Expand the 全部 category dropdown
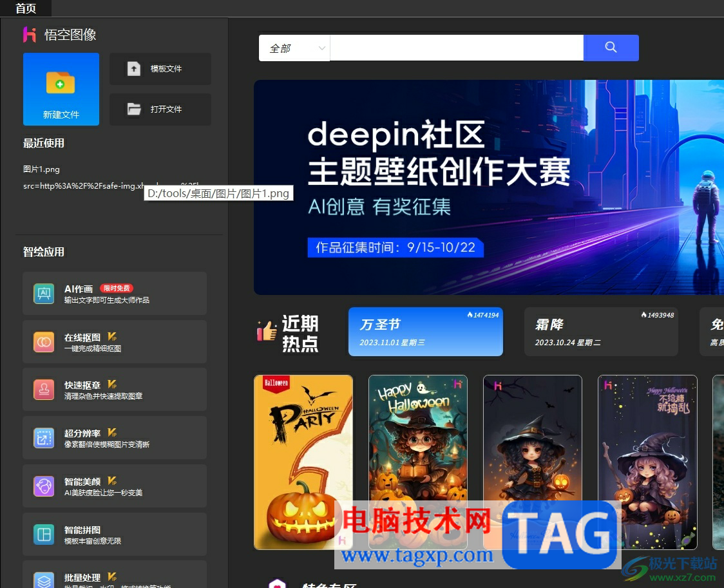 point(294,48)
